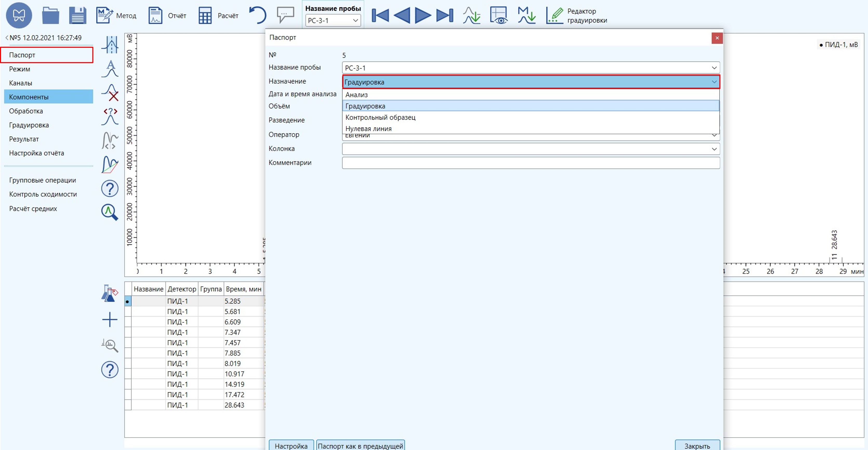The image size is (868, 450).
Task: Click the Расчёт calculator icon
Action: pos(205,16)
